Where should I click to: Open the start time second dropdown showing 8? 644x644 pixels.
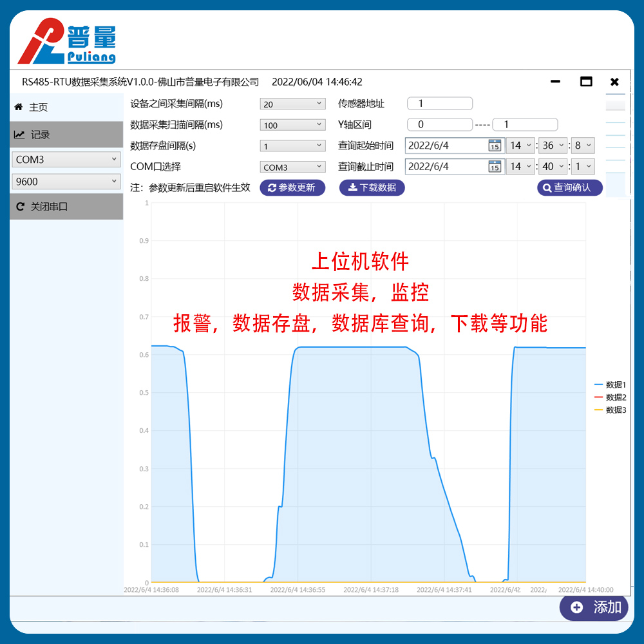pos(583,146)
